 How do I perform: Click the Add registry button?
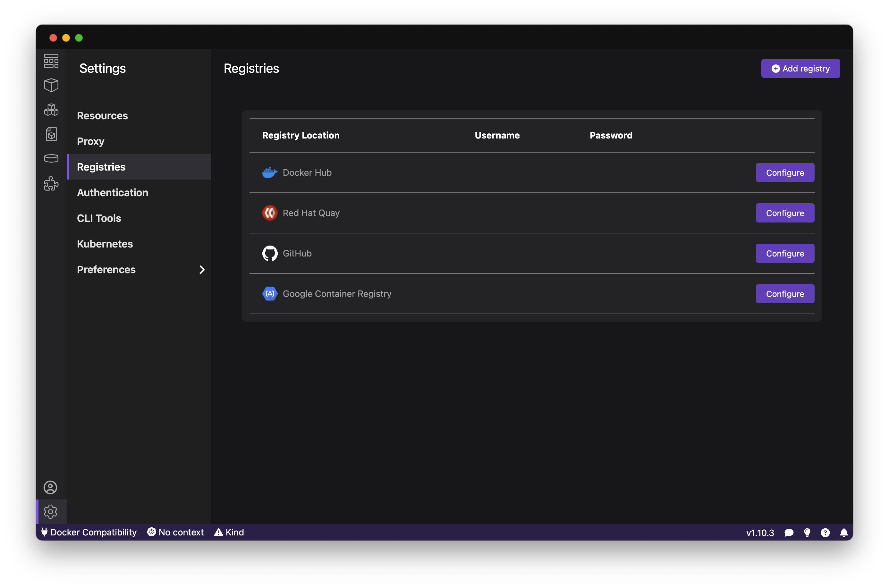pos(800,69)
